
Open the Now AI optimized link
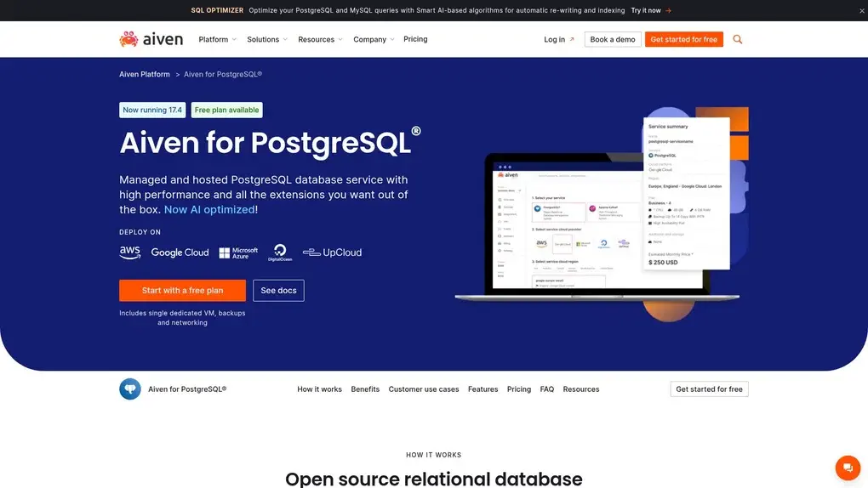point(209,210)
